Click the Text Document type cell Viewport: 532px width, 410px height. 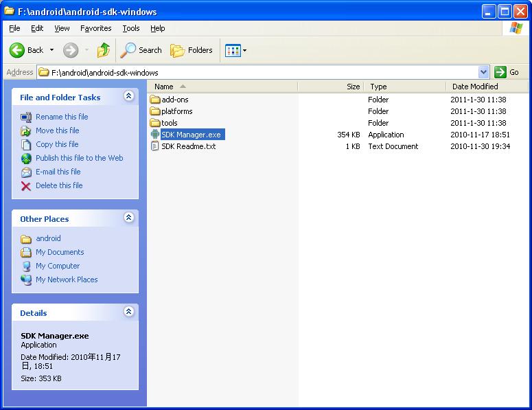click(x=393, y=146)
